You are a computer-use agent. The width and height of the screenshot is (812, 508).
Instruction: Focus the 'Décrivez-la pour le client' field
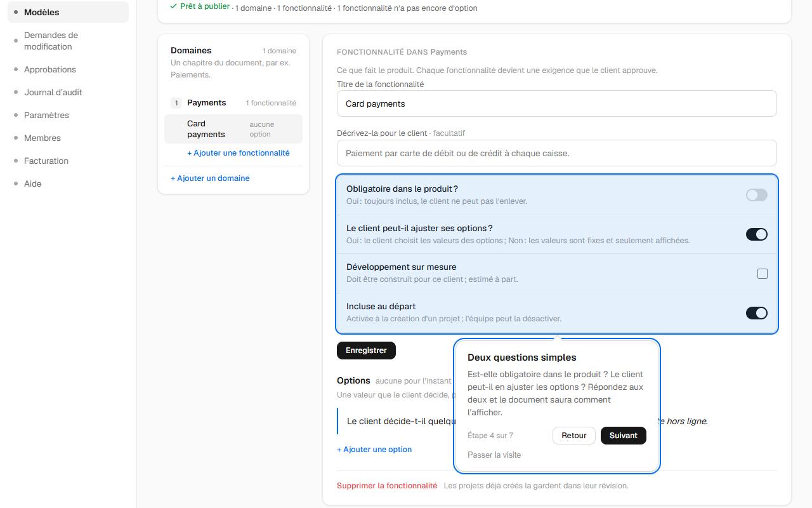click(x=557, y=153)
